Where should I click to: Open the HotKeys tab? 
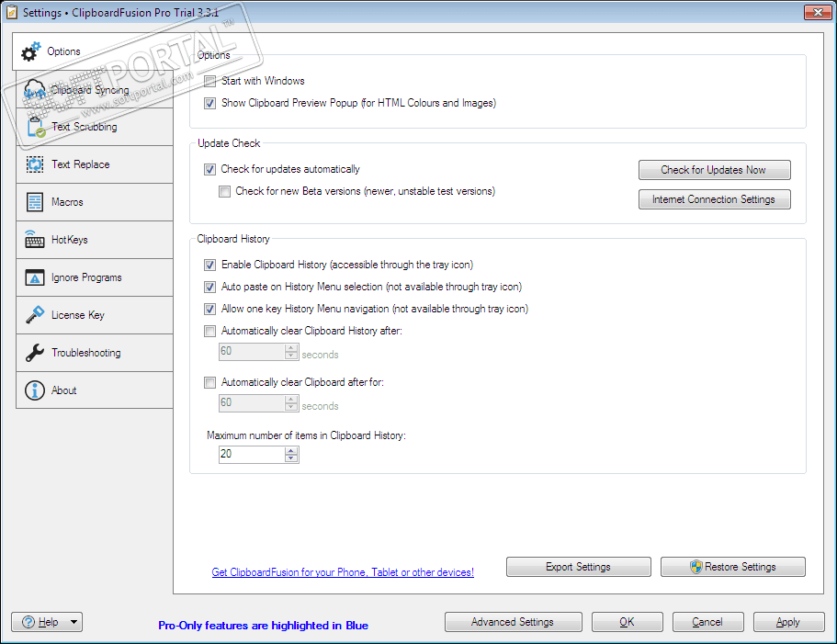pos(95,240)
